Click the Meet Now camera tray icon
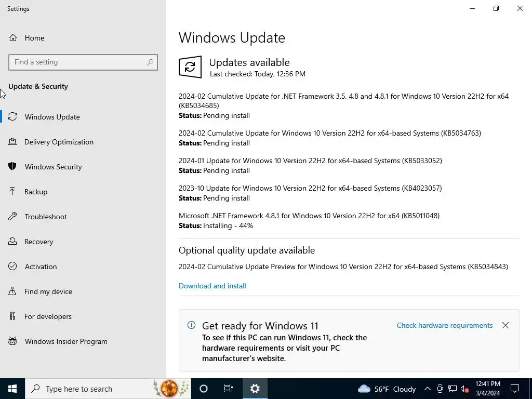The image size is (532, 399). [440, 389]
